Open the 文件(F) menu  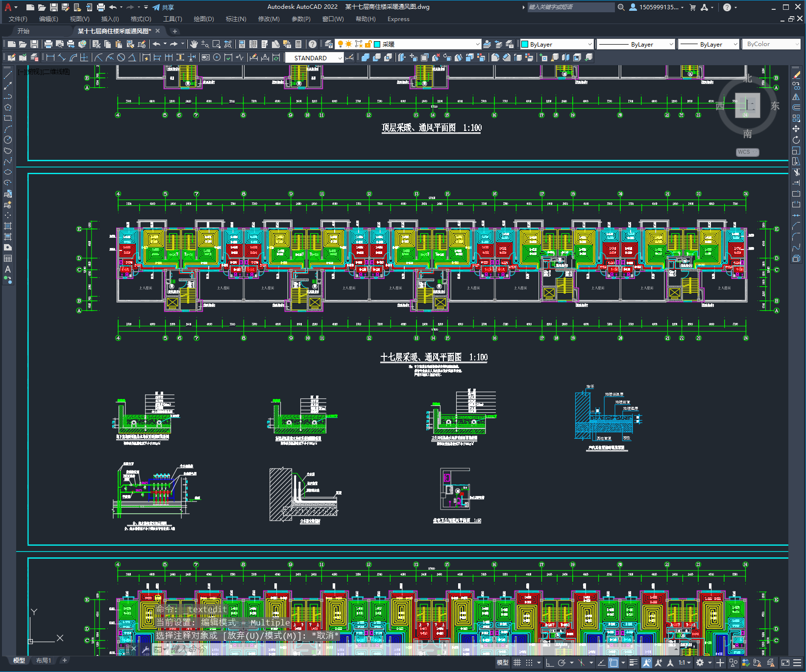click(x=18, y=19)
